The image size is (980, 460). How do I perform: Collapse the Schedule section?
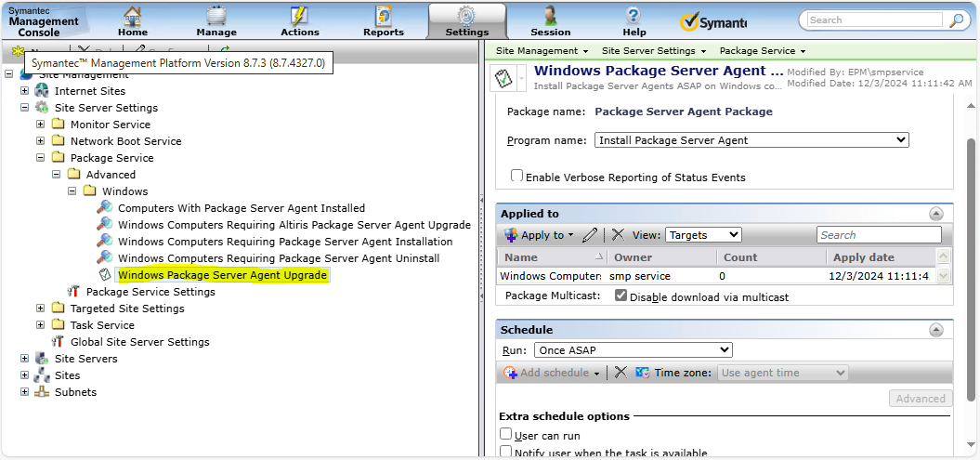click(935, 329)
